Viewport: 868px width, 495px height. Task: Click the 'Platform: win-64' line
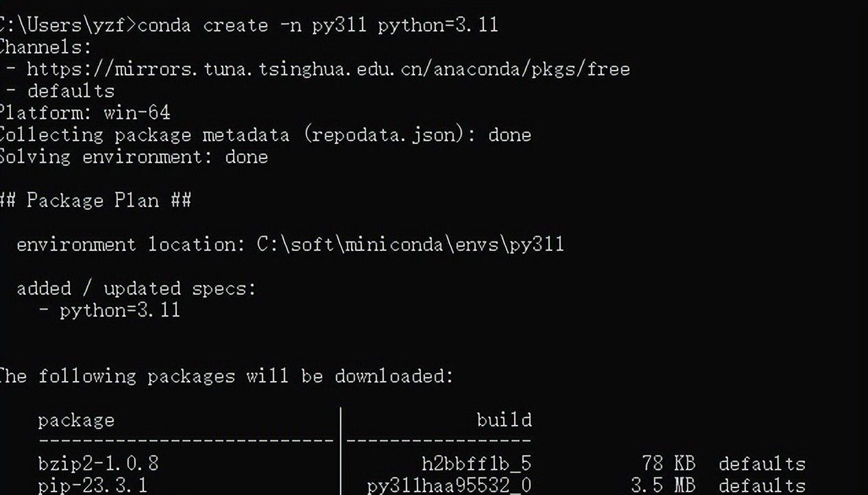click(x=84, y=113)
